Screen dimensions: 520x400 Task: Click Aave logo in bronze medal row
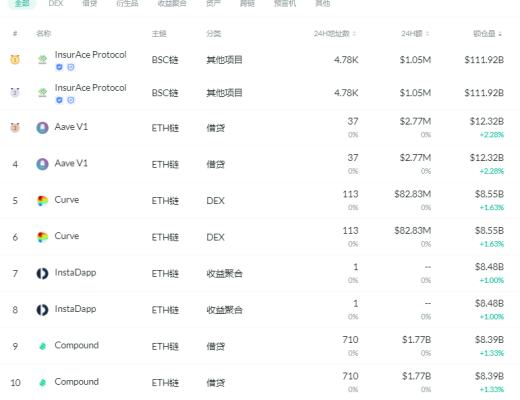42,128
